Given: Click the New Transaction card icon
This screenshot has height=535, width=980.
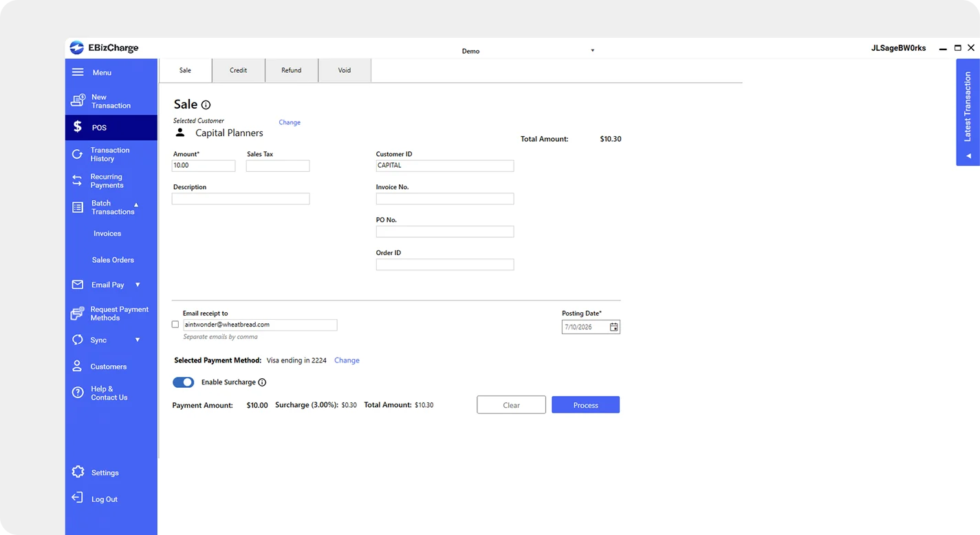Looking at the screenshot, I should point(78,101).
